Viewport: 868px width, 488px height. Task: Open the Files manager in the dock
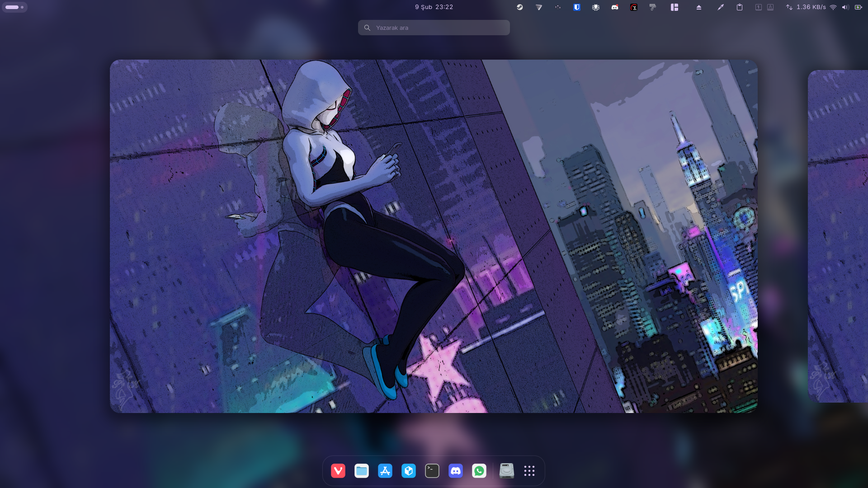(x=362, y=471)
